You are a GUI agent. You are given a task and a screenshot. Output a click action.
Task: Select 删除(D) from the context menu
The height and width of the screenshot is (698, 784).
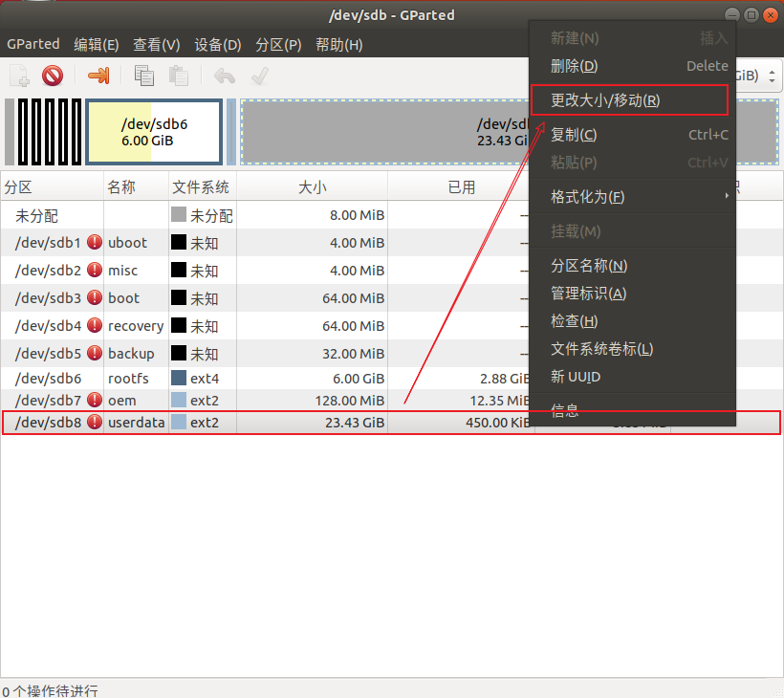575,66
